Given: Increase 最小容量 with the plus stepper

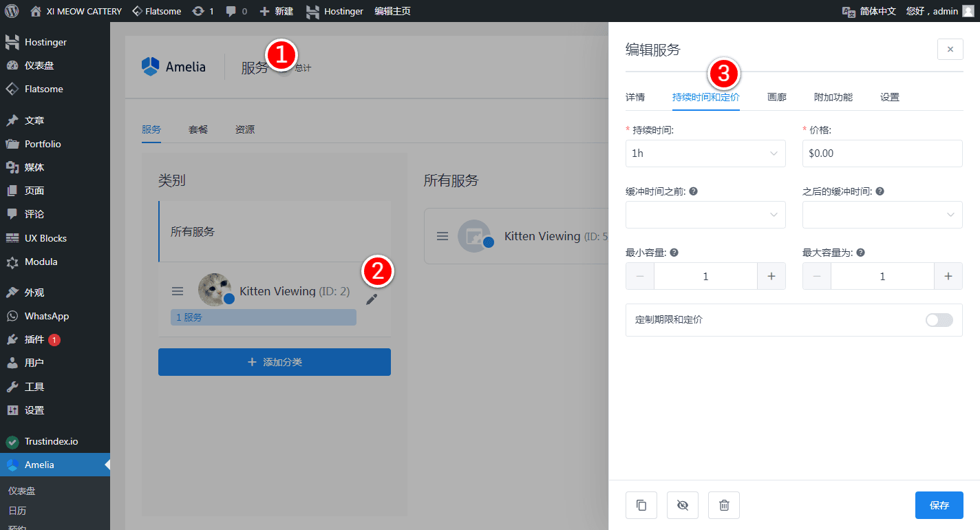Looking at the screenshot, I should pyautogui.click(x=771, y=276).
